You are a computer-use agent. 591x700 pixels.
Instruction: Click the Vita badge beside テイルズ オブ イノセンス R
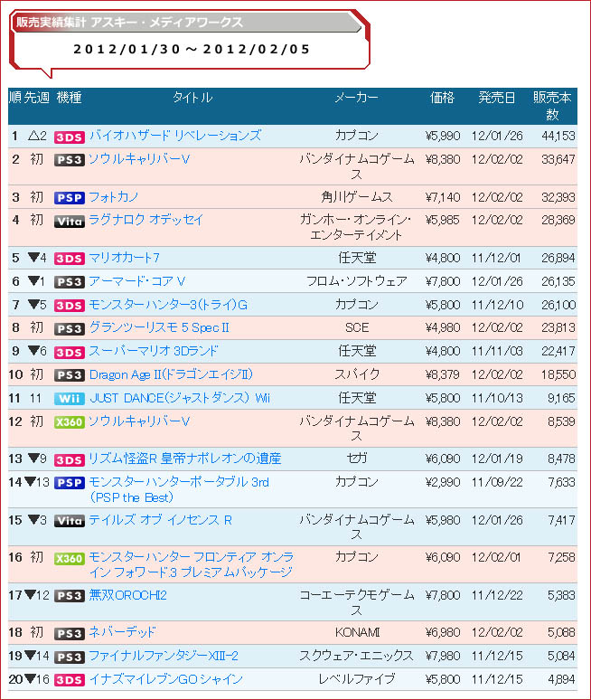[x=70, y=521]
